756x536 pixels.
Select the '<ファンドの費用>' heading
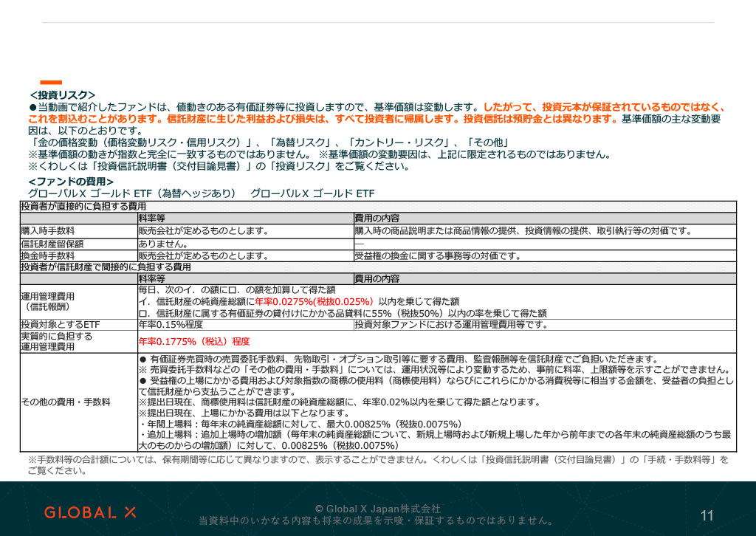coord(71,182)
